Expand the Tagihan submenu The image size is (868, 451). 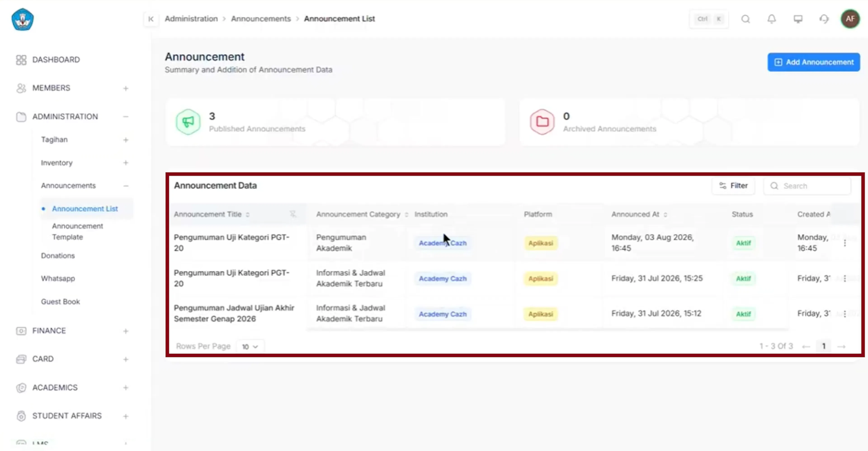(126, 140)
